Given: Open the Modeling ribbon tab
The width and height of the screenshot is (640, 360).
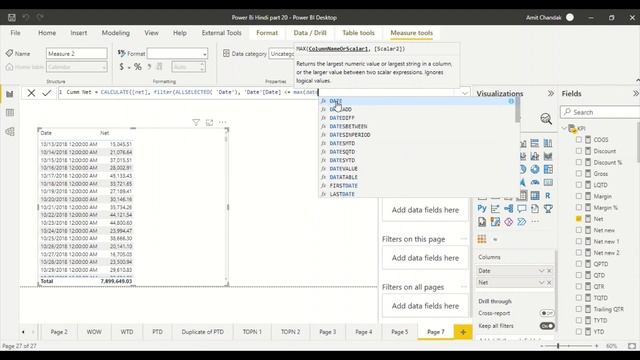Looking at the screenshot, I should pyautogui.click(x=116, y=33).
